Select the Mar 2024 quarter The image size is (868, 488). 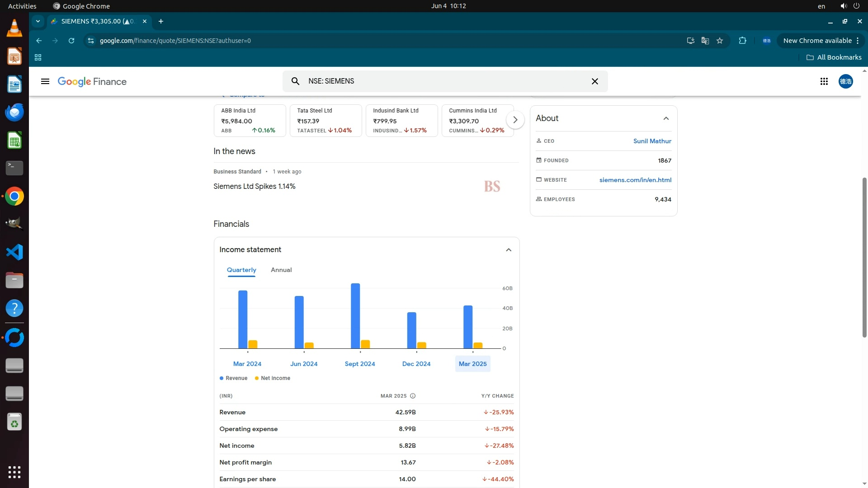[247, 364]
